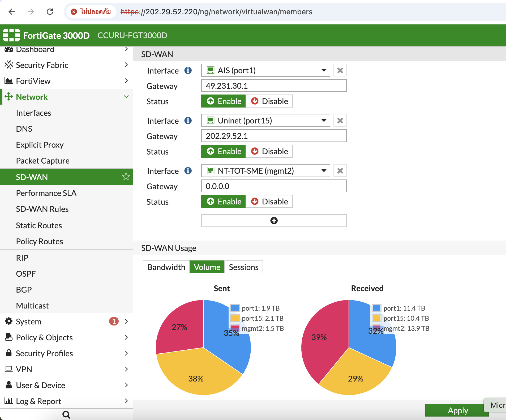The width and height of the screenshot is (506, 420).
Task: Reload the page with the refresh icon
Action: pyautogui.click(x=50, y=12)
